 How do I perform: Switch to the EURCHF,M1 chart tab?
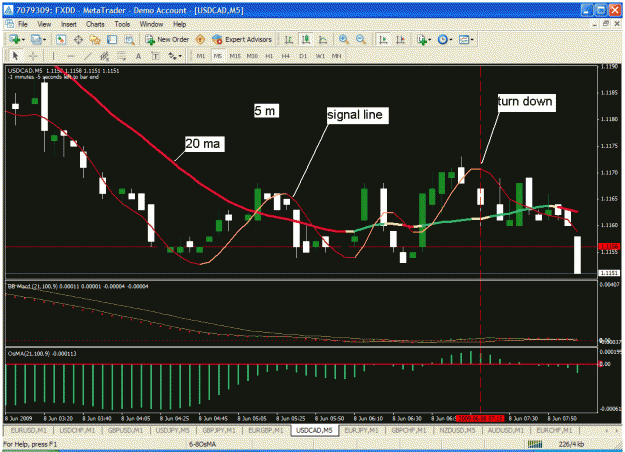[x=554, y=430]
